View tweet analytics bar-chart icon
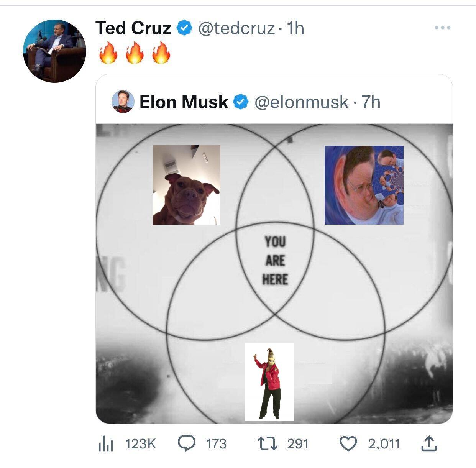 coord(104,444)
